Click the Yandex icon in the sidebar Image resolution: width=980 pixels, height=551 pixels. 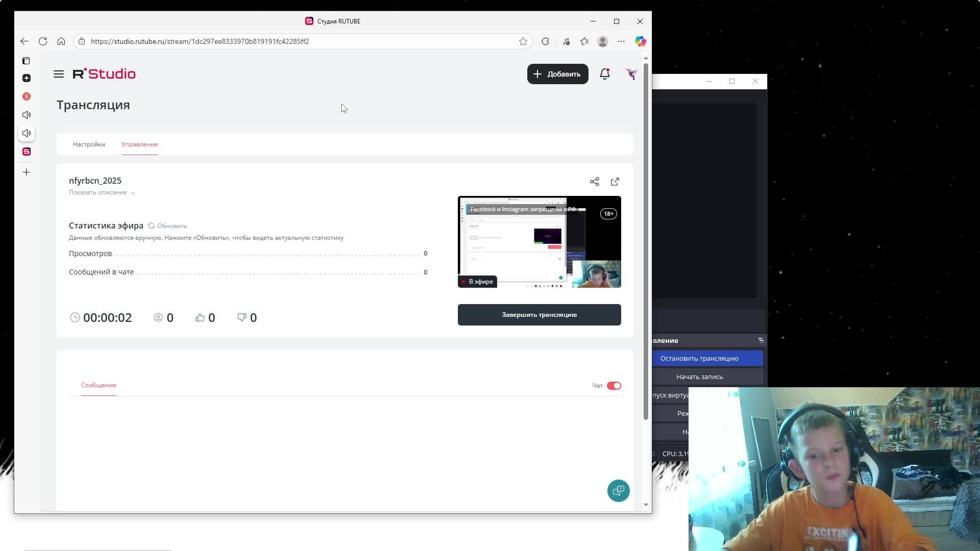pos(27,96)
